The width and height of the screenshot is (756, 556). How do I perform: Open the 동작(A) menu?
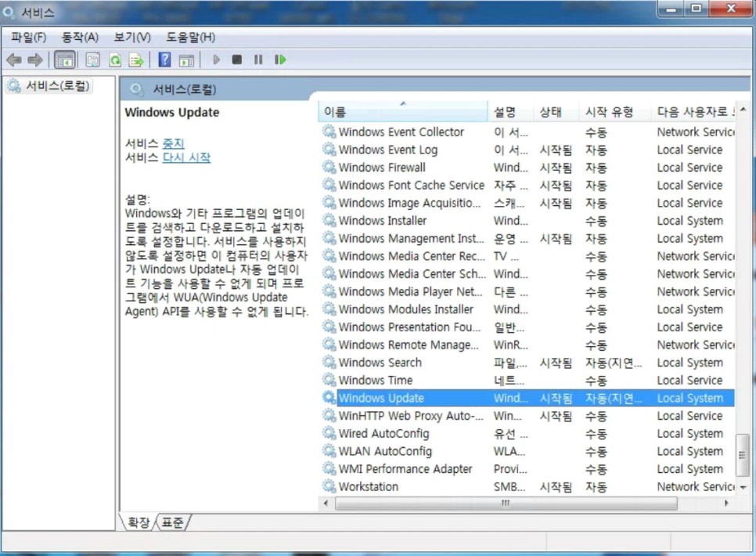click(80, 37)
